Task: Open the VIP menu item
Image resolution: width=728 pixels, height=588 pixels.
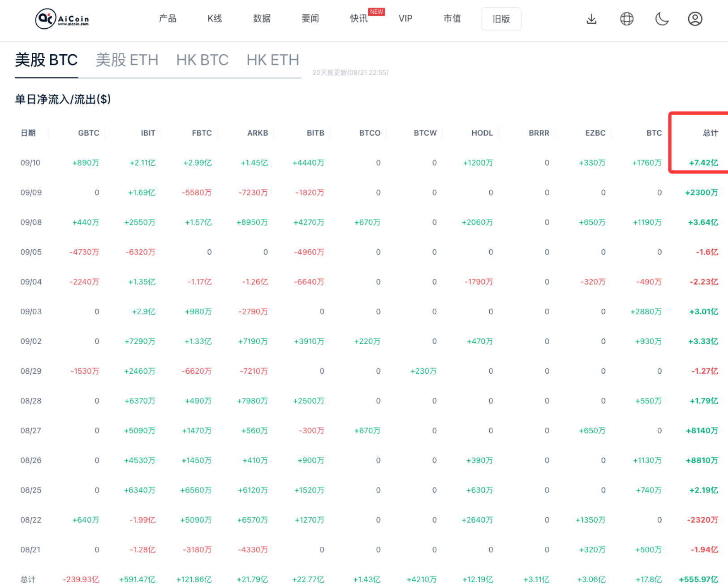Action: 405,18
